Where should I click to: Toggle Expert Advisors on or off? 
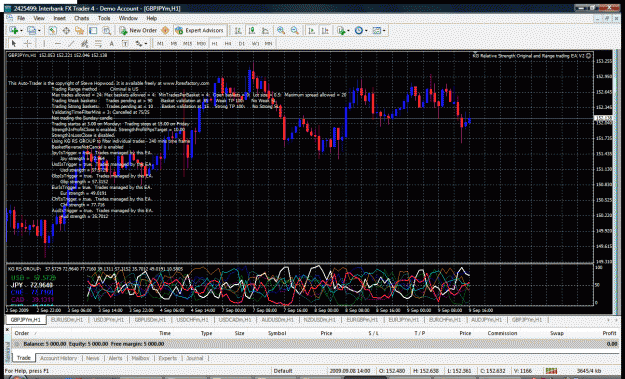[x=200, y=31]
